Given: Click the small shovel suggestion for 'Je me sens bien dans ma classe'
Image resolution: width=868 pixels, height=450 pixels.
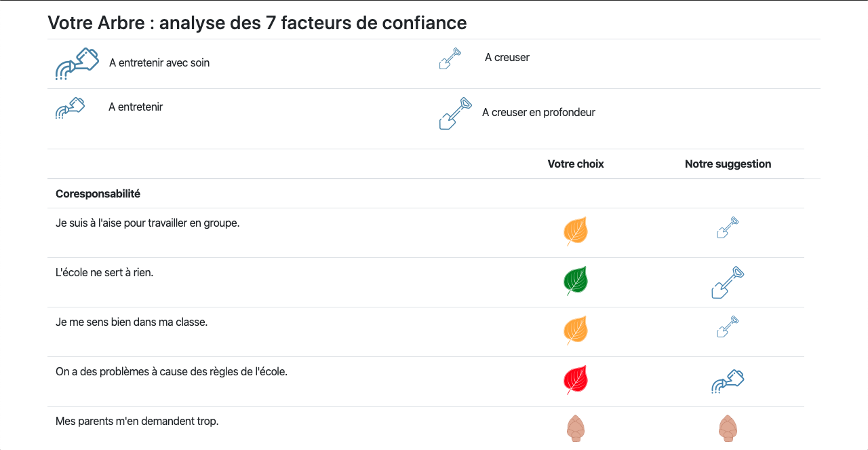Looking at the screenshot, I should coord(728,327).
